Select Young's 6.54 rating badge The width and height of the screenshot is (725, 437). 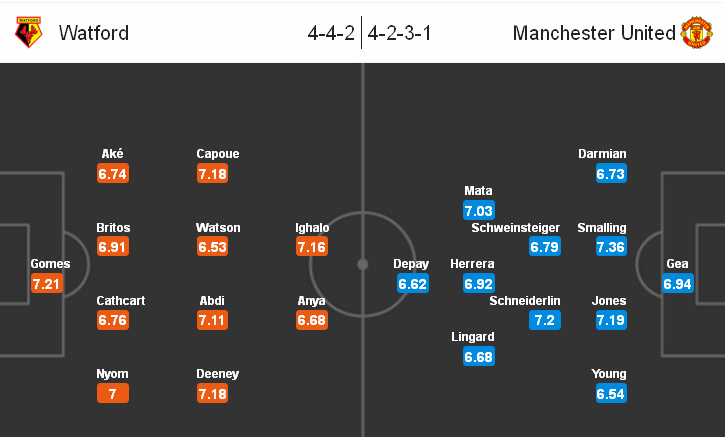[x=610, y=394]
